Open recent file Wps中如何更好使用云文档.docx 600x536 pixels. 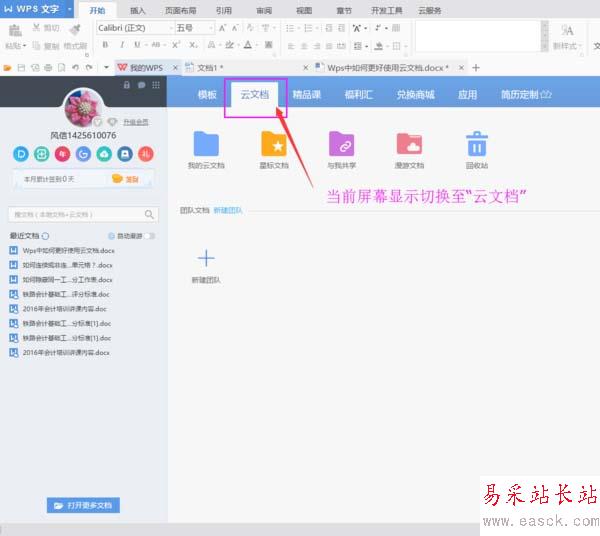point(68,251)
